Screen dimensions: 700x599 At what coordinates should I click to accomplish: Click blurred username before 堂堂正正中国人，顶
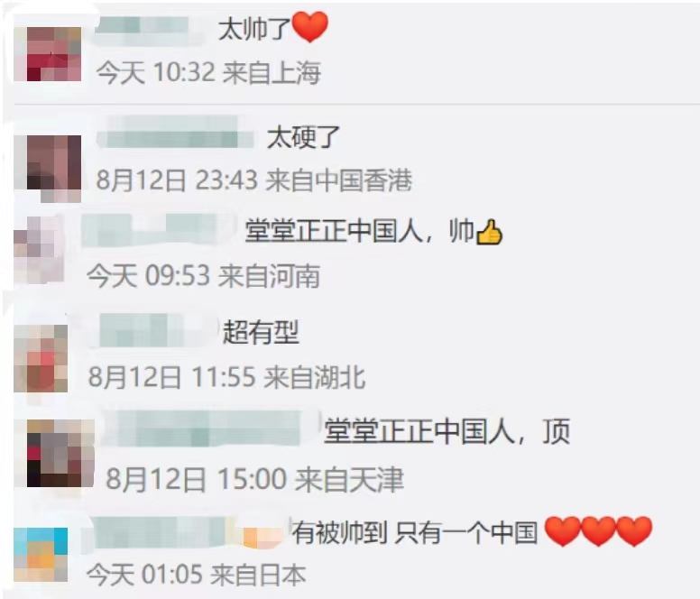(210, 429)
